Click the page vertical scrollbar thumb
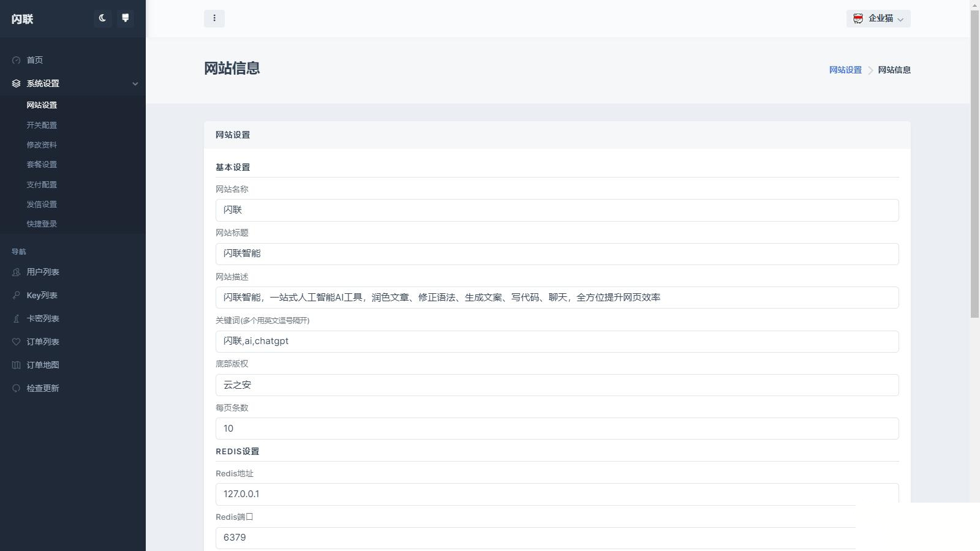Screen dimensions: 980x551 (975, 163)
